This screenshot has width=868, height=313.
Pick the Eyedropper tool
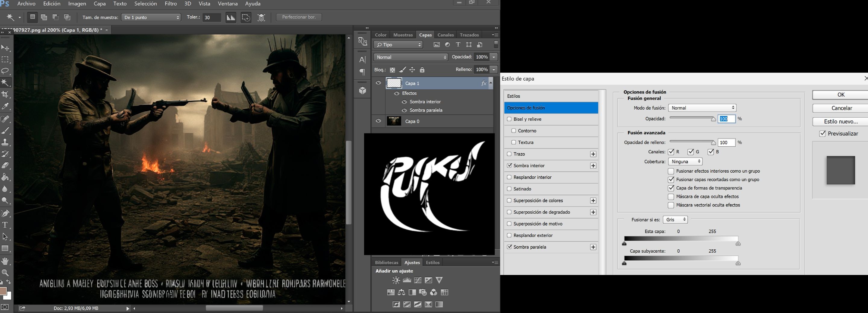tap(5, 107)
